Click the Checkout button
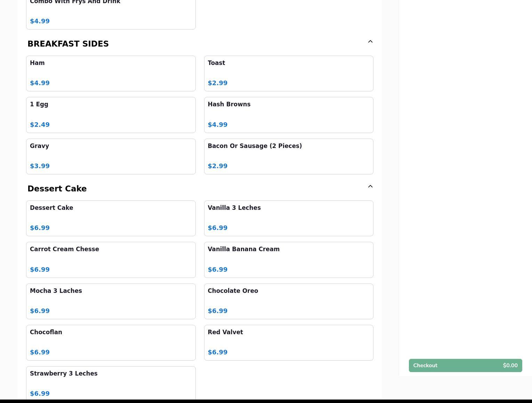This screenshot has height=403, width=532. [x=465, y=365]
